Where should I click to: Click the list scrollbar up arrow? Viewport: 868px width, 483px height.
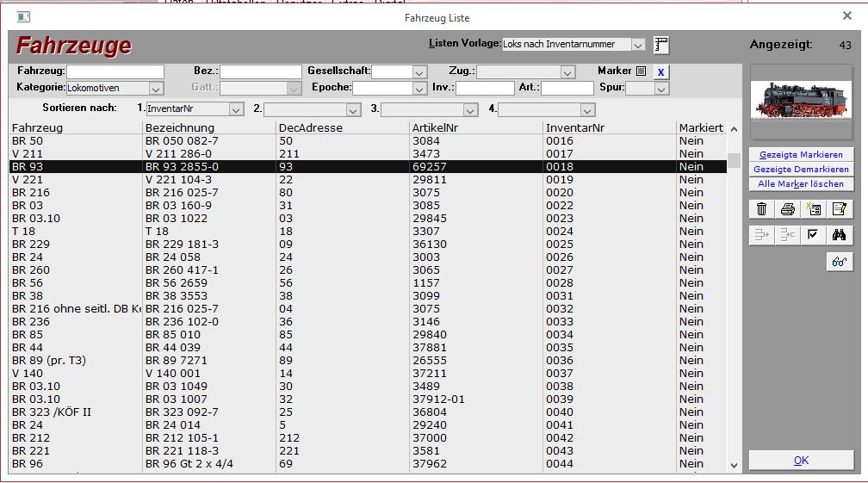pyautogui.click(x=734, y=129)
